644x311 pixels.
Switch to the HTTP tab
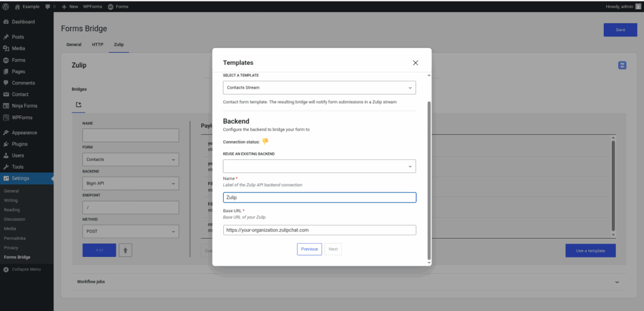tap(97, 45)
